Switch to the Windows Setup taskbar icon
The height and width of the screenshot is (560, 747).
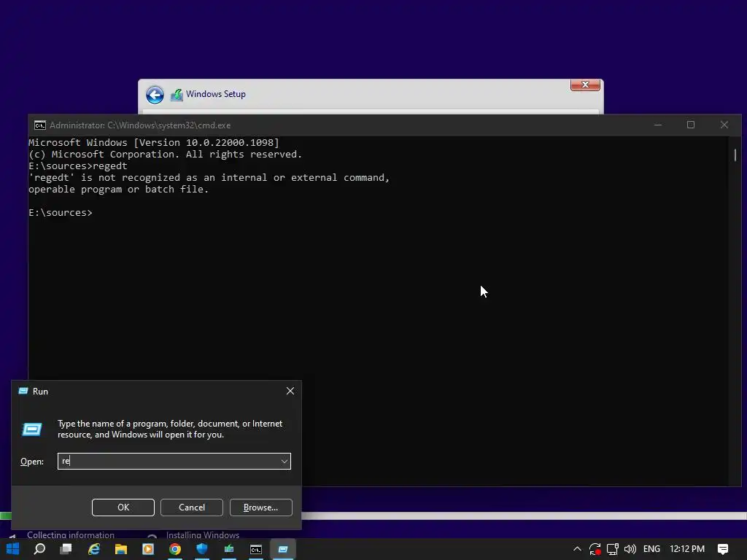229,549
